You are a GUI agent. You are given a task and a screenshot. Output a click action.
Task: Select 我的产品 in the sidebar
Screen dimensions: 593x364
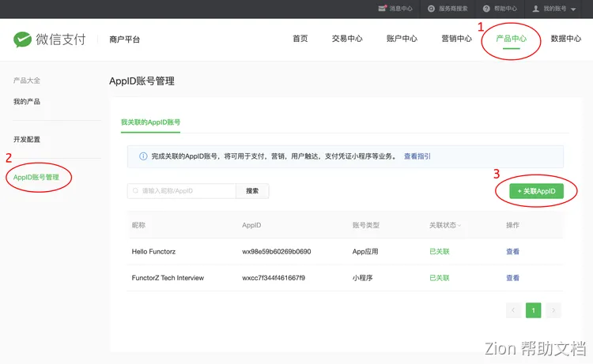pos(26,102)
